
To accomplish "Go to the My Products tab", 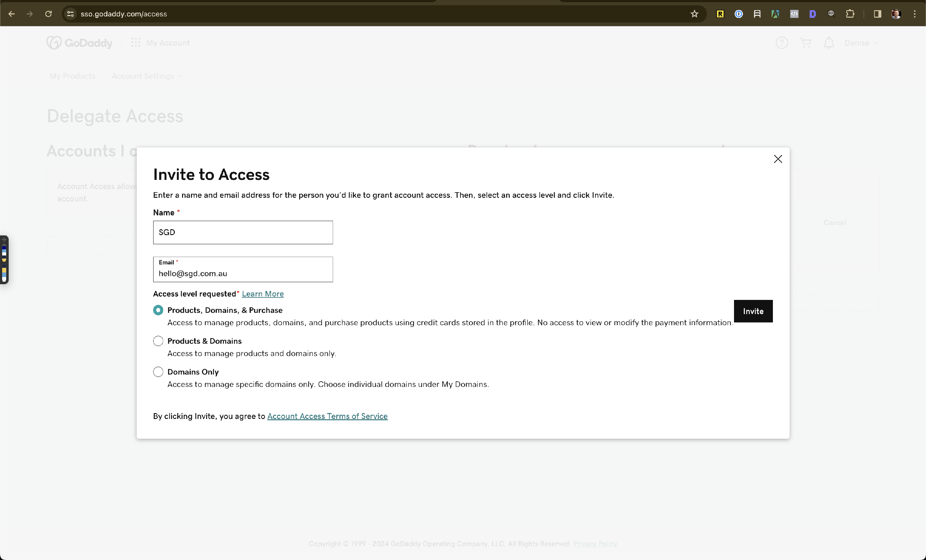I will pyautogui.click(x=73, y=76).
